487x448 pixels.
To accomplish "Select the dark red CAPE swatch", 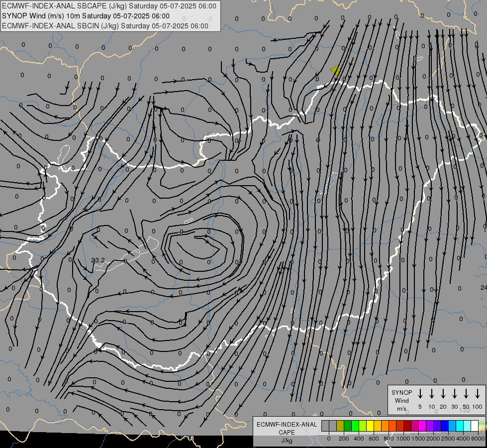I will tap(407, 426).
